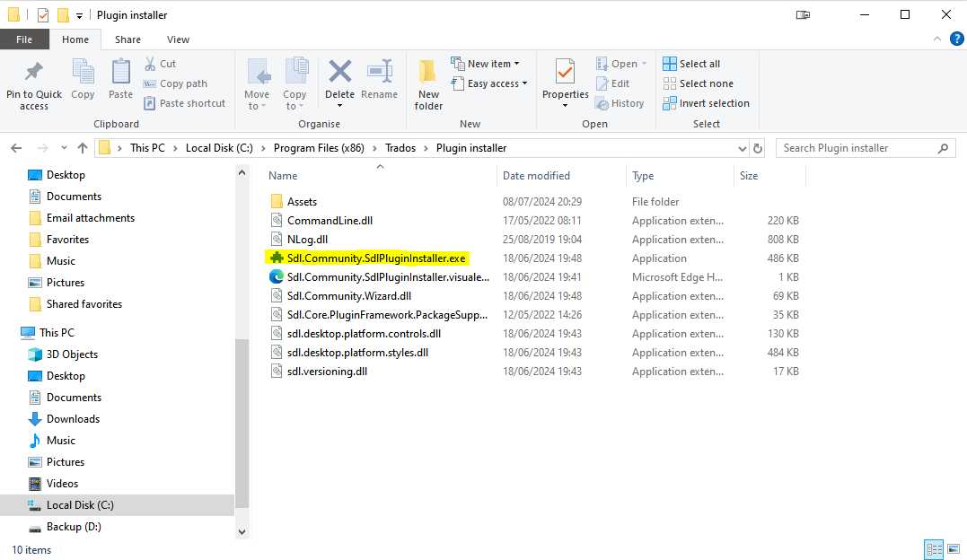Select sdl.versioning.dll file
The image size is (967, 560).
click(319, 372)
